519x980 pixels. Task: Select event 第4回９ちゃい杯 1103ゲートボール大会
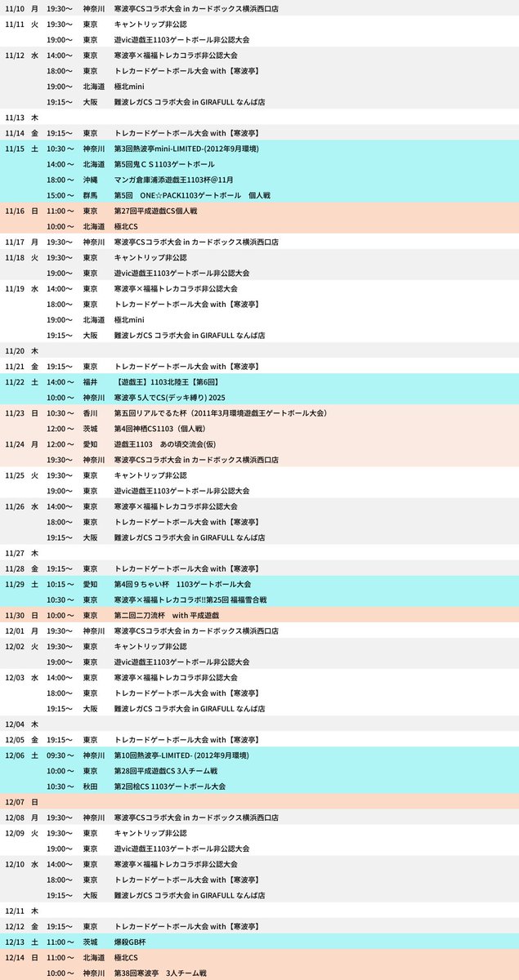coord(182,584)
